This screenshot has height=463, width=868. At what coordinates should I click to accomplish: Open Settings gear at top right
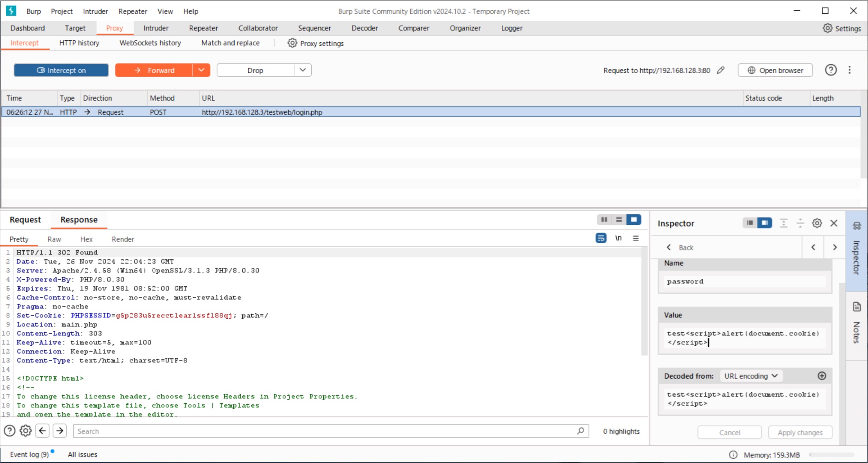(x=841, y=28)
